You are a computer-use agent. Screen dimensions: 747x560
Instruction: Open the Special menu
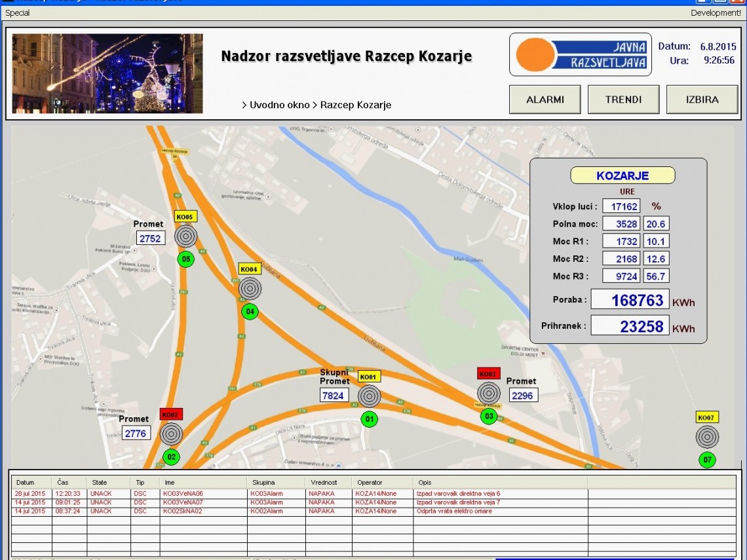pyautogui.click(x=17, y=12)
